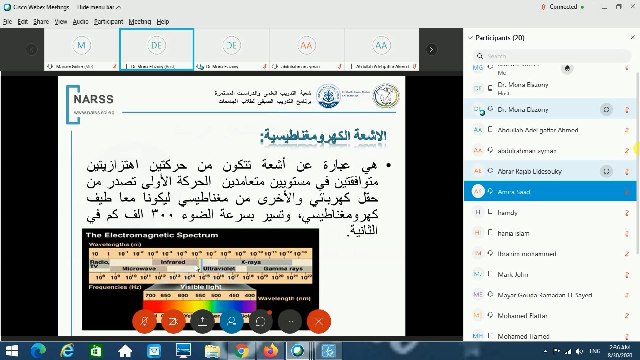Open the Chat bubble button in meeting controls
This screenshot has width=640, height=360.
pos(260,322)
